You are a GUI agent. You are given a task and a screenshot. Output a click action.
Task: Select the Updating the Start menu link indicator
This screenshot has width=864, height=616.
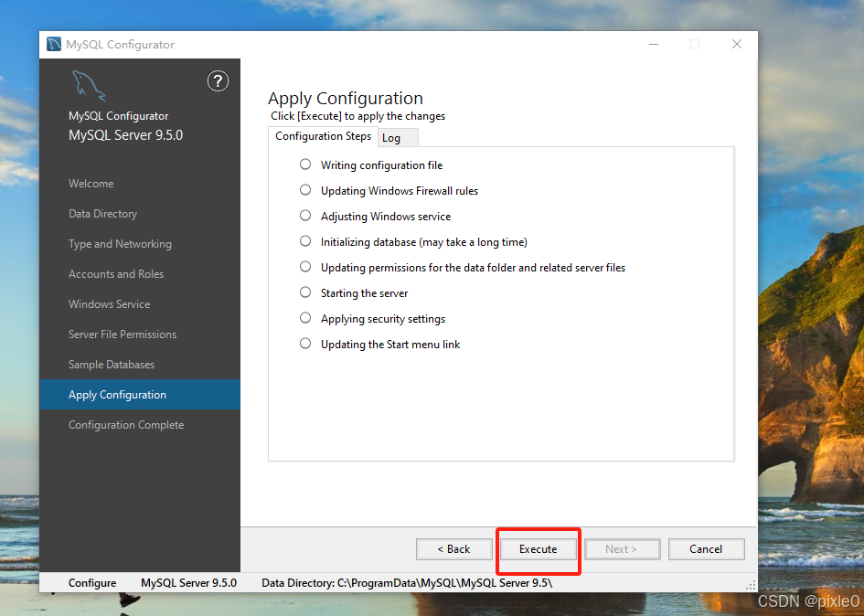pyautogui.click(x=305, y=344)
